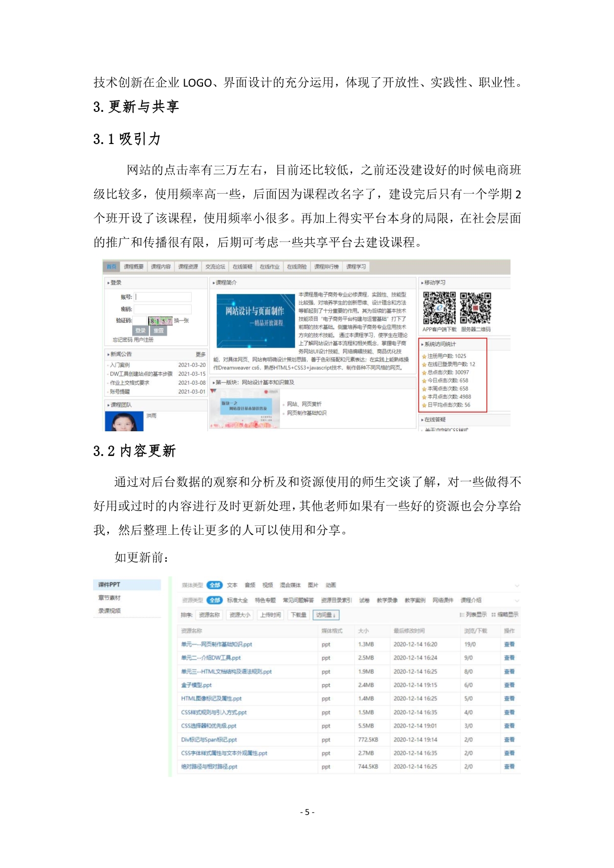614x868 pixels.
Task: Go to the 首页 tab
Action: (x=111, y=267)
